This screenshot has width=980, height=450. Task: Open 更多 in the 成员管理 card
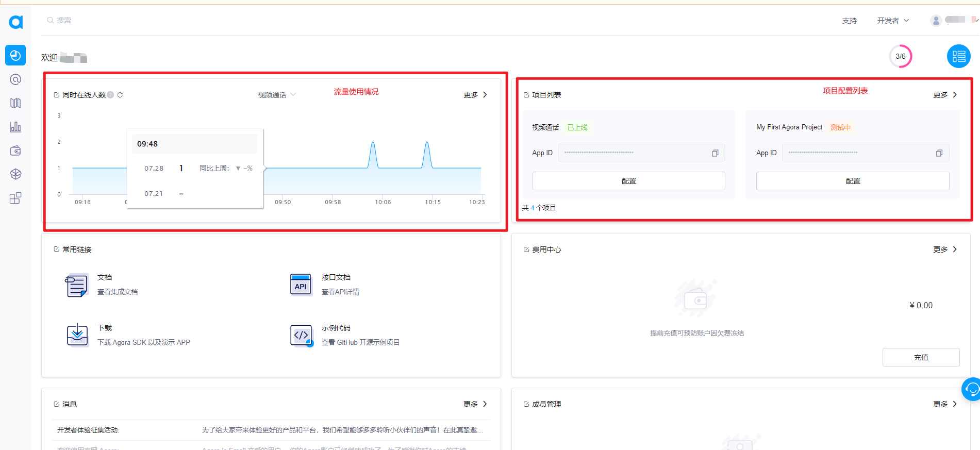(945, 404)
